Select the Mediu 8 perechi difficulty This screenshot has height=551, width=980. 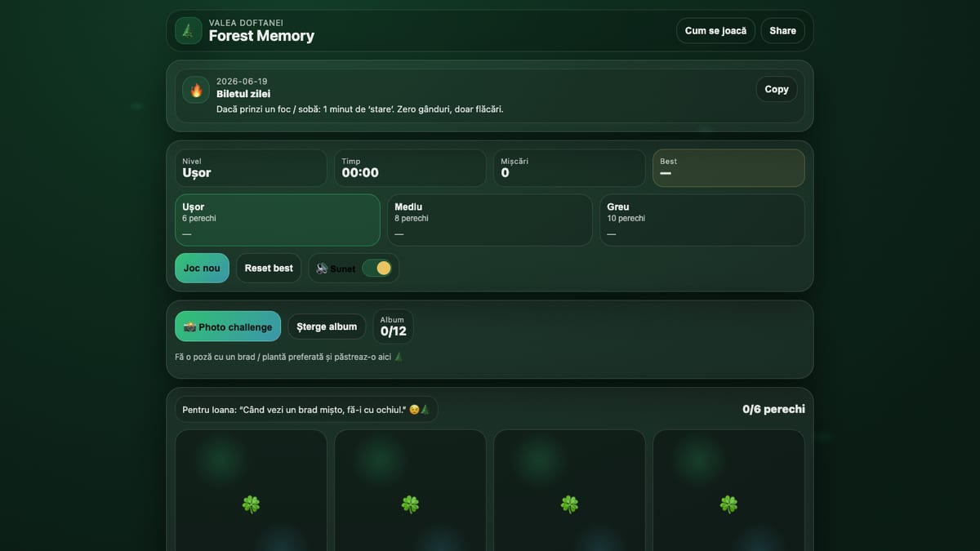pyautogui.click(x=490, y=220)
